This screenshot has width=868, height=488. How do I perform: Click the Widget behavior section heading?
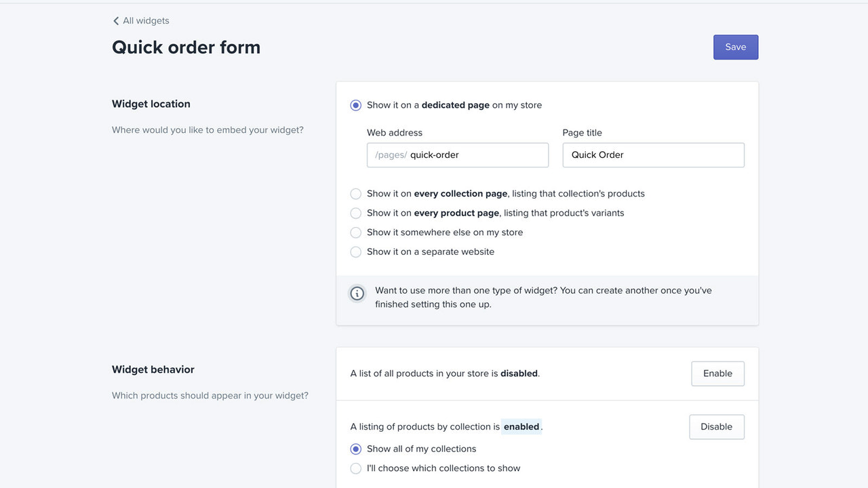pyautogui.click(x=153, y=369)
